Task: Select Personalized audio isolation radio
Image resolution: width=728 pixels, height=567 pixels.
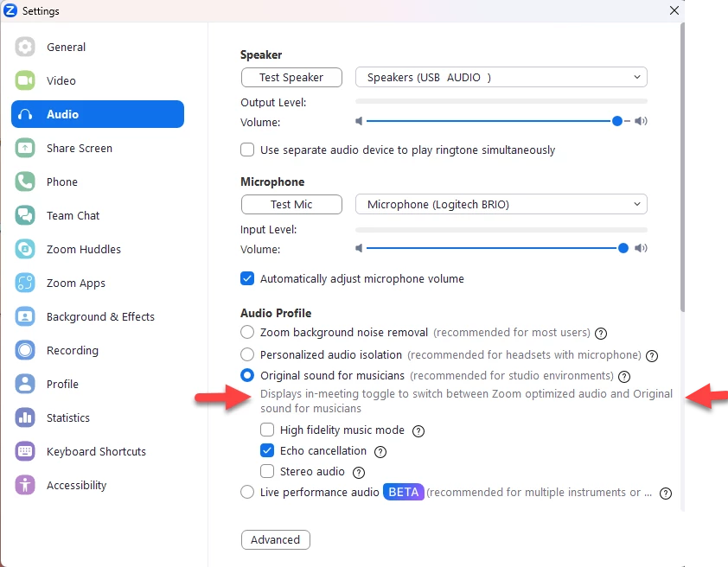Action: pos(247,354)
